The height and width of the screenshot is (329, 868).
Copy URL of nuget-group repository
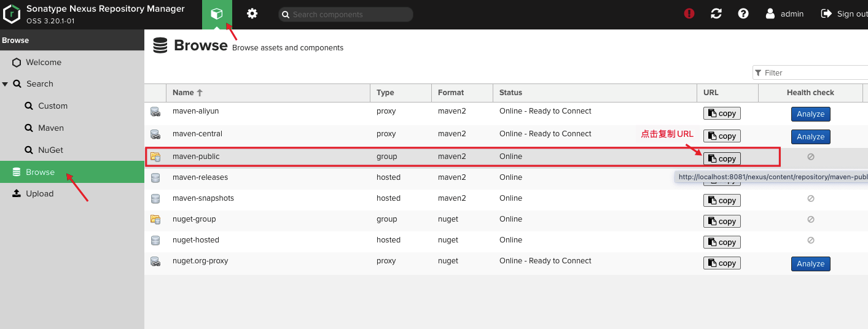[x=722, y=222]
